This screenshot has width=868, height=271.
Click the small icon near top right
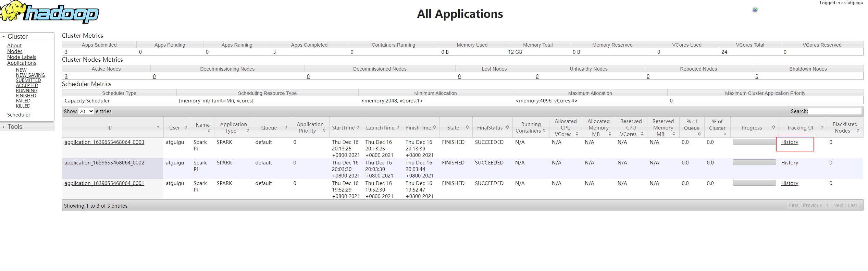point(755,10)
